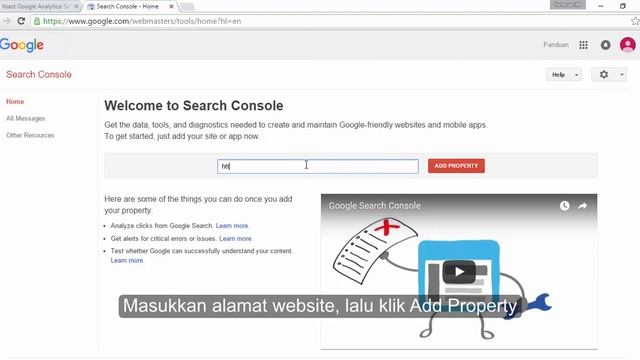Screen dimensions: 640x360
Task: Open the notifications bell icon
Action: [x=605, y=45]
